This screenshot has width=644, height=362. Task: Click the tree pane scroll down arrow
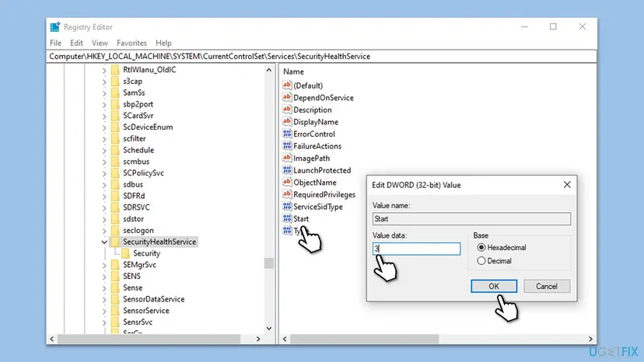tap(269, 329)
